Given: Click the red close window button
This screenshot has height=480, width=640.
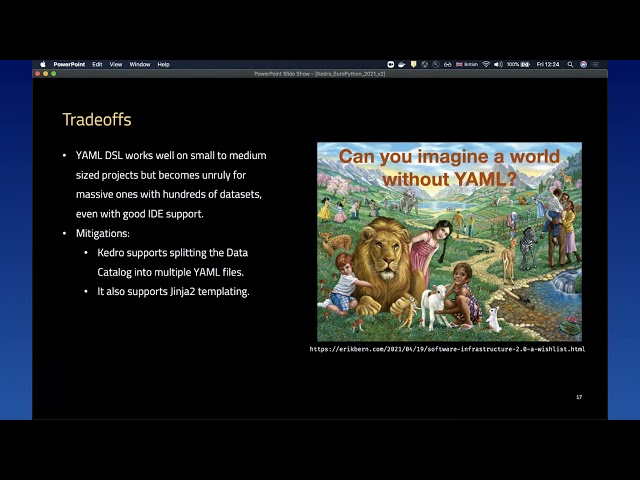Looking at the screenshot, I should pos(38,73).
